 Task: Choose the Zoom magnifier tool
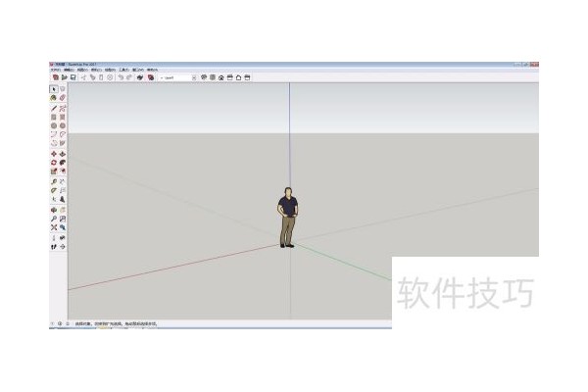54,219
